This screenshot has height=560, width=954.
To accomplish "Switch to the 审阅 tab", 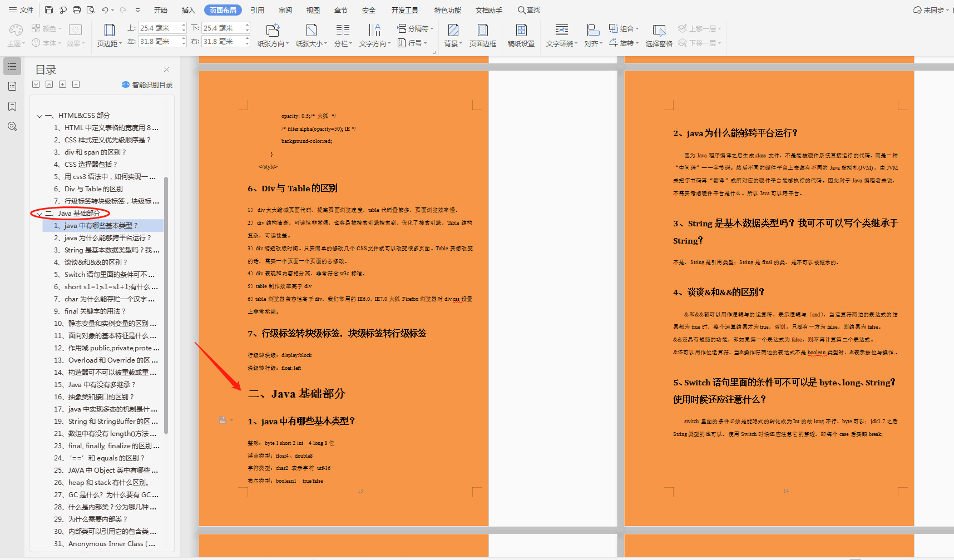I will coord(285,10).
